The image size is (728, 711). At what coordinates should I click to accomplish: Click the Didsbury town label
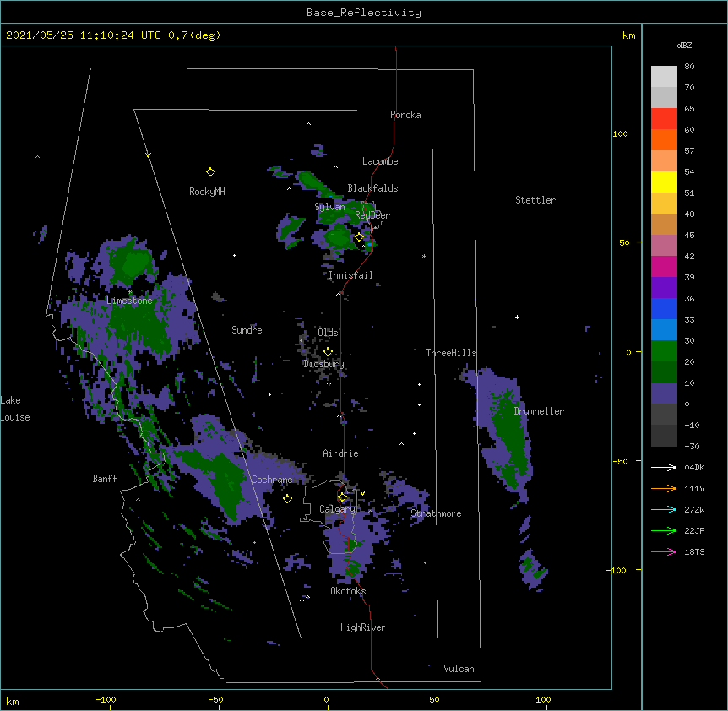coord(323,364)
